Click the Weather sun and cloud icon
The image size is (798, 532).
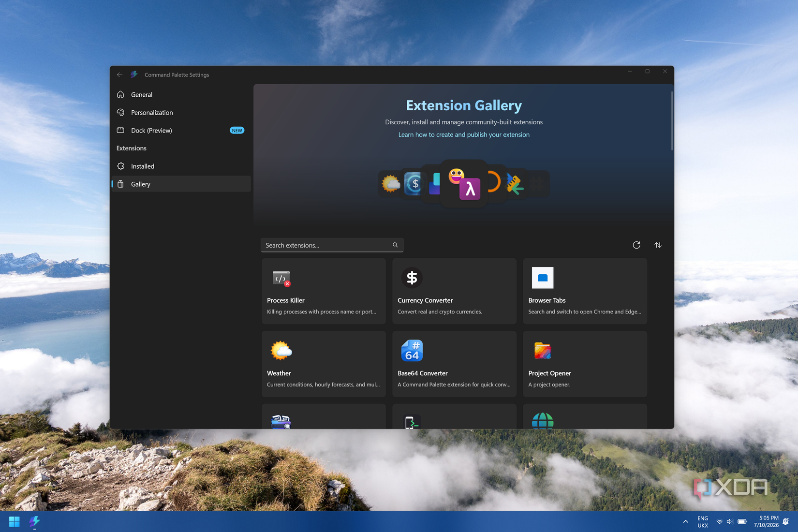281,351
